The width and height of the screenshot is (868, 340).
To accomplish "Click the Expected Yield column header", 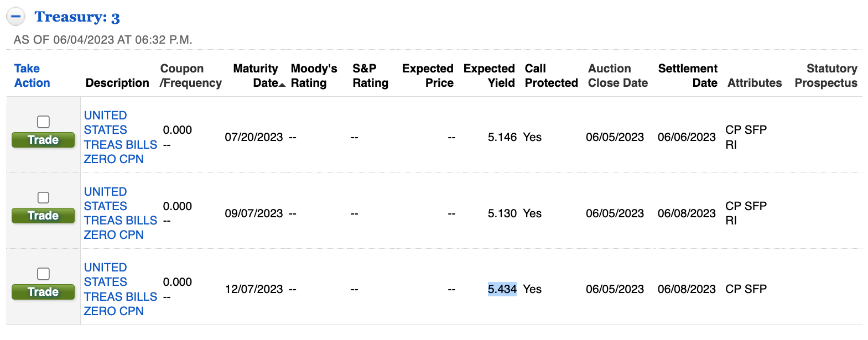I will click(x=489, y=76).
